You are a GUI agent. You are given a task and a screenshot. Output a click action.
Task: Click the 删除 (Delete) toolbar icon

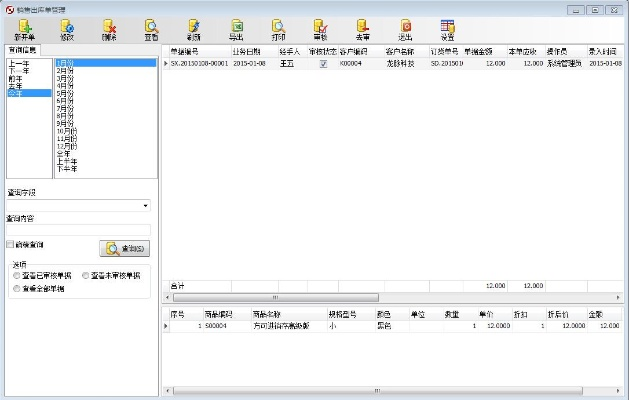pyautogui.click(x=108, y=29)
